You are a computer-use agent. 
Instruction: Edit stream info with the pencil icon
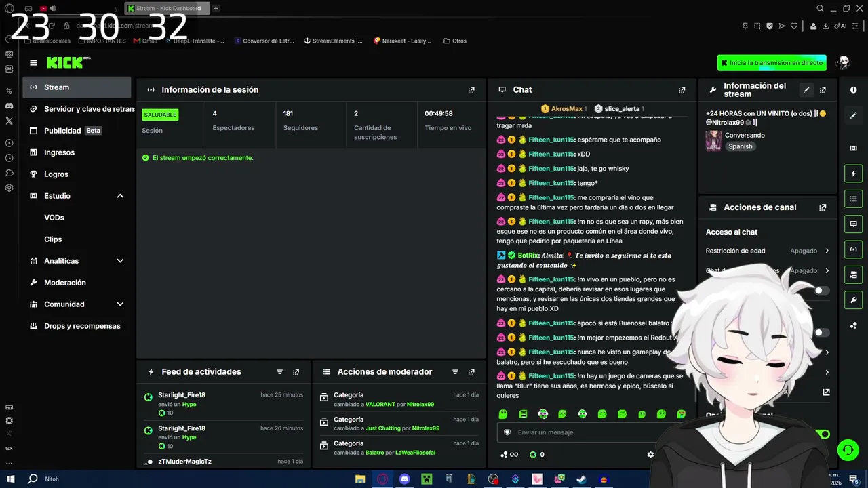(806, 89)
